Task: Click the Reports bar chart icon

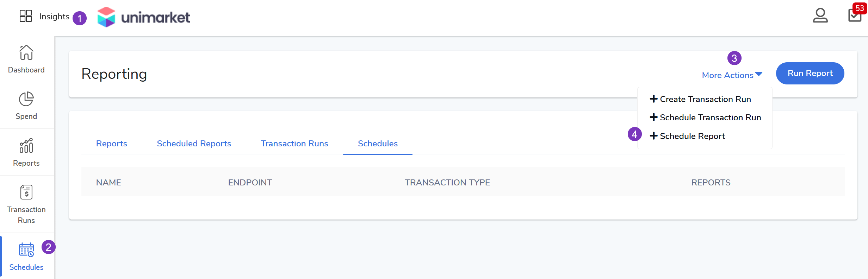Action: pyautogui.click(x=26, y=146)
